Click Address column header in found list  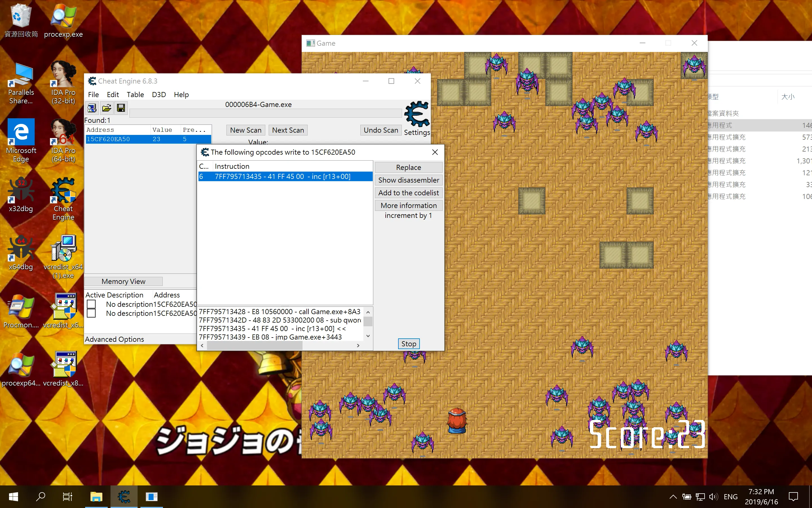[x=118, y=130]
